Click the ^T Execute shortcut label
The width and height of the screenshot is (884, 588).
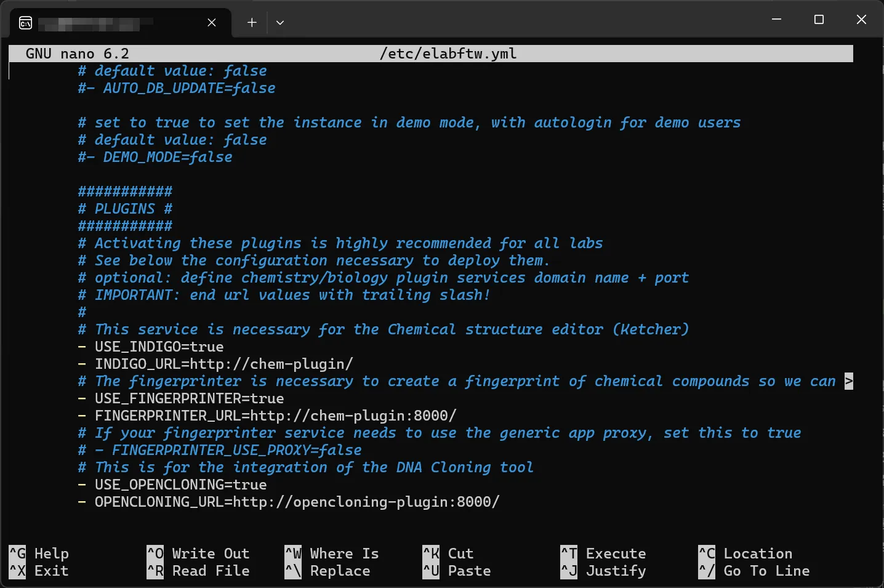(603, 554)
